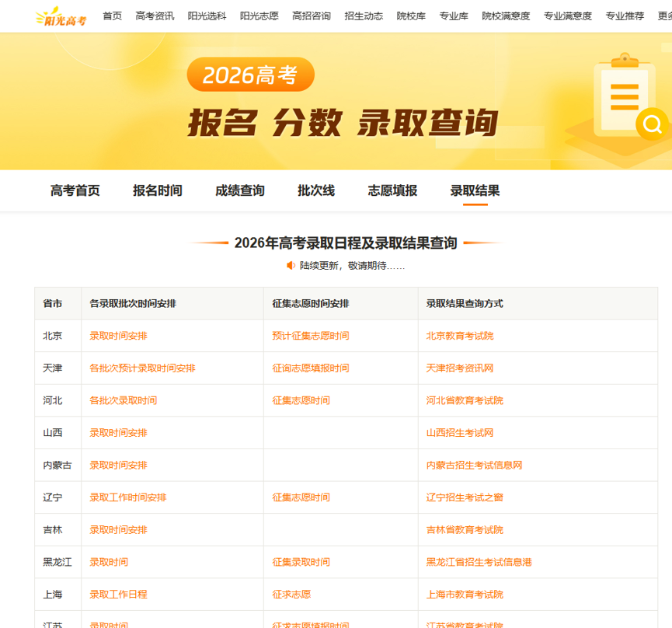Open 各批次预计录取时间安排 for 天津
The height and width of the screenshot is (628, 672).
click(142, 368)
